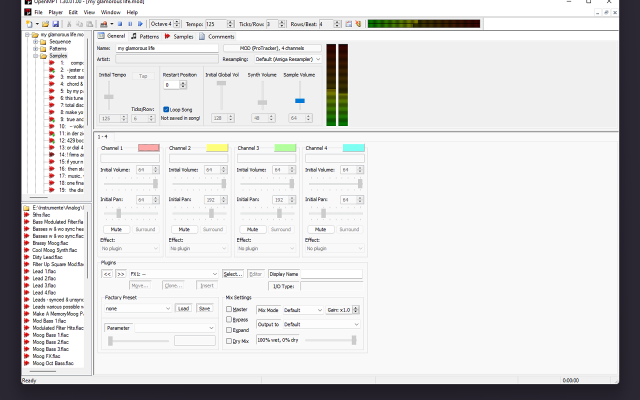The image size is (640, 400).
Task: Click the icon of 'Mod Bass 1.flac' file
Action: pyautogui.click(x=27, y=321)
